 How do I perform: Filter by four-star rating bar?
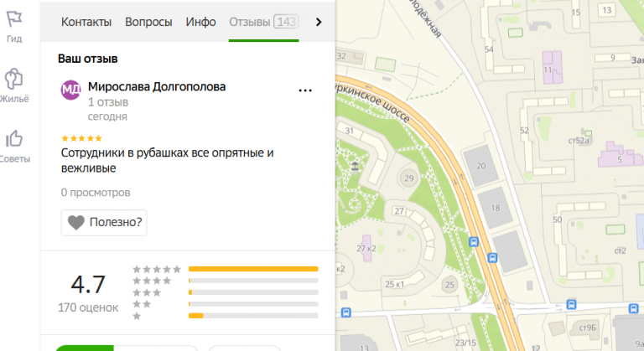coord(253,281)
